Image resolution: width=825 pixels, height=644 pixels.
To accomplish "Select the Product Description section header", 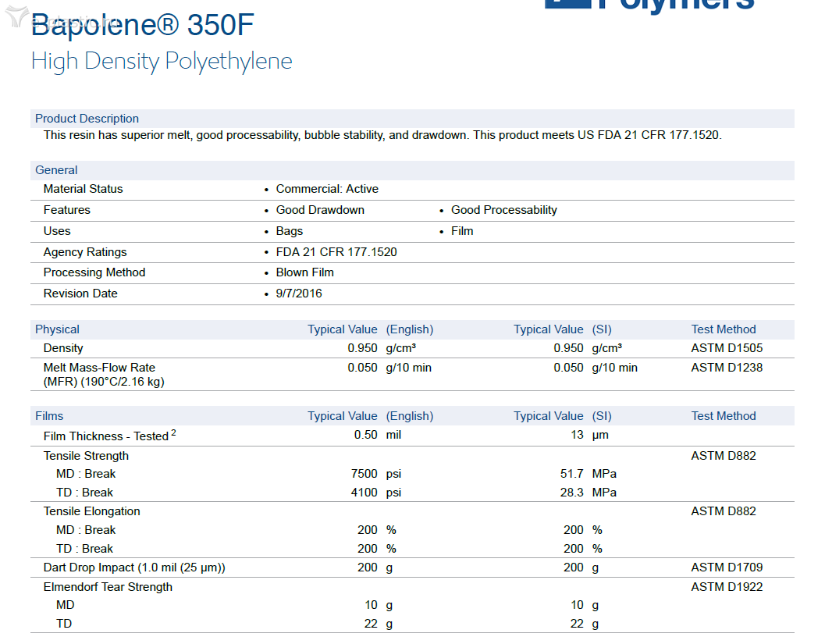I will click(x=87, y=119).
